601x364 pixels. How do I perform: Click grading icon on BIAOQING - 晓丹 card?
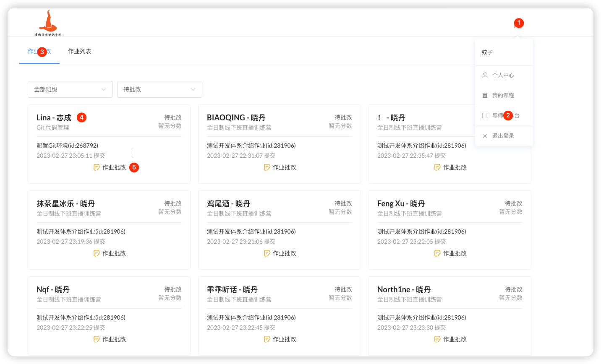pos(267,167)
